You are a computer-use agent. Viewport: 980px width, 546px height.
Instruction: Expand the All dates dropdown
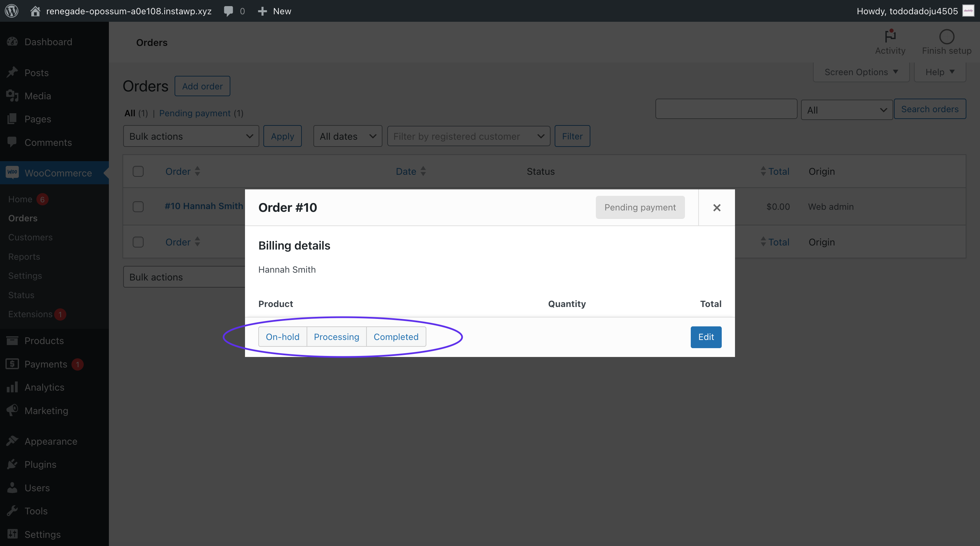[347, 136]
